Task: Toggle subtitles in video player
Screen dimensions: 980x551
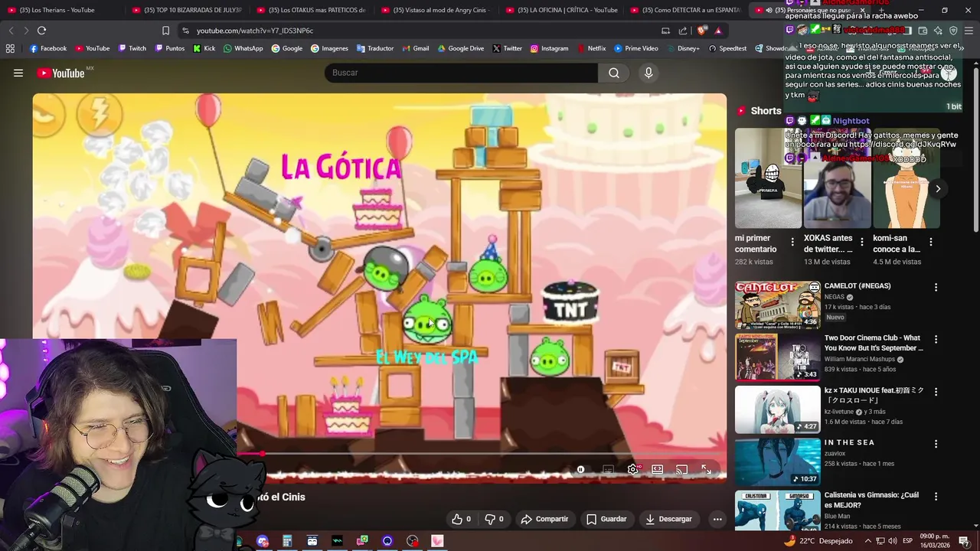Action: coord(608,469)
